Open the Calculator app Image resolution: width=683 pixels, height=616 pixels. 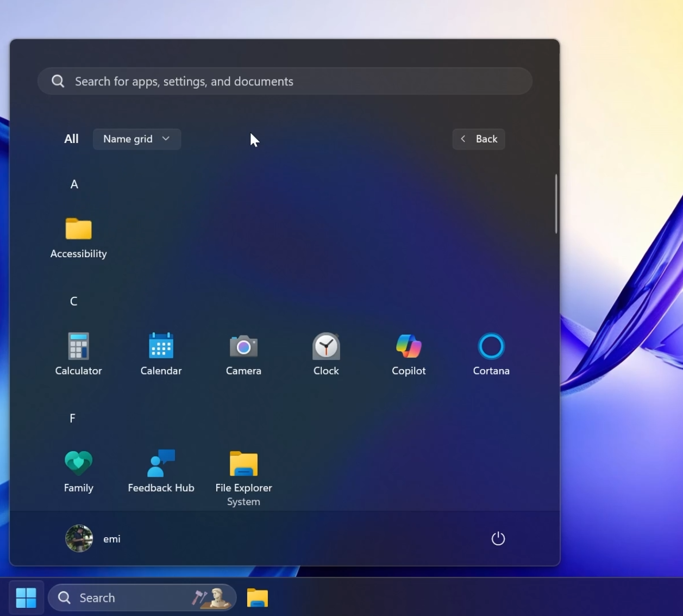78,353
